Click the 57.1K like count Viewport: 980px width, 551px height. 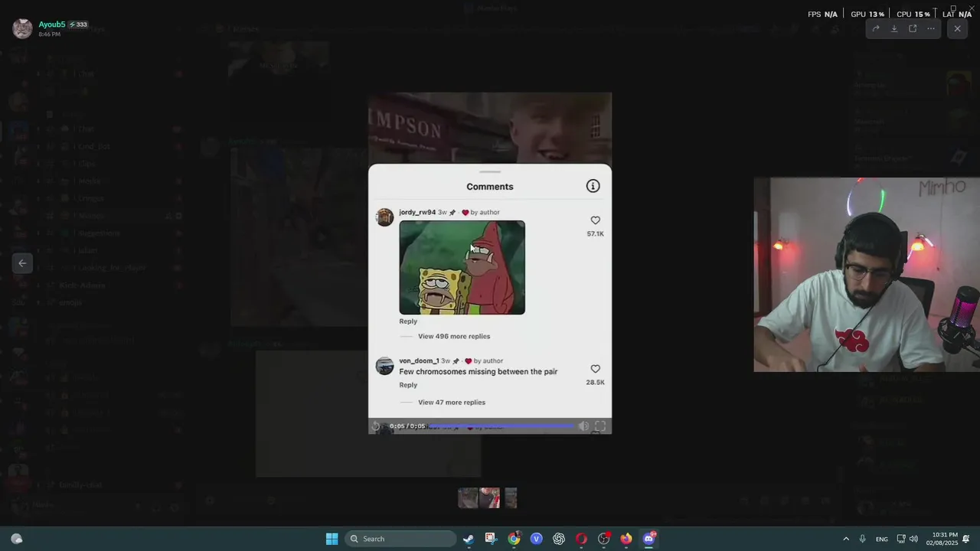pyautogui.click(x=595, y=234)
